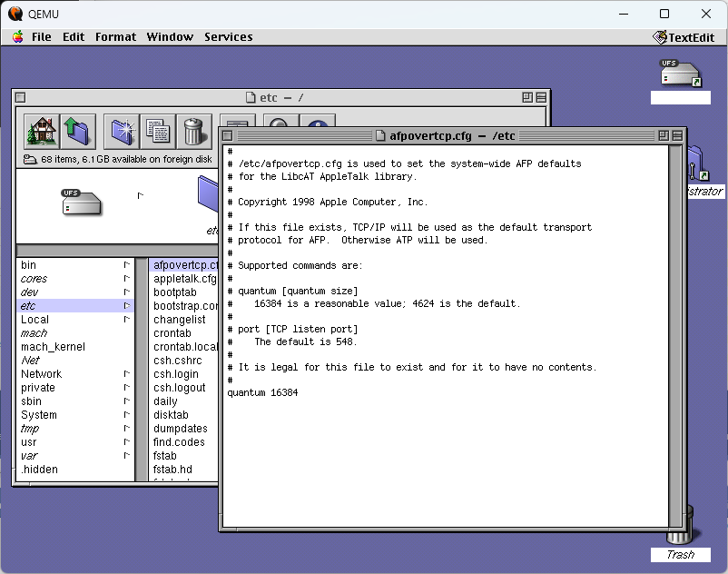Screen dimensions: 728x574
Task: Select the bootptab file
Action: 184,292
